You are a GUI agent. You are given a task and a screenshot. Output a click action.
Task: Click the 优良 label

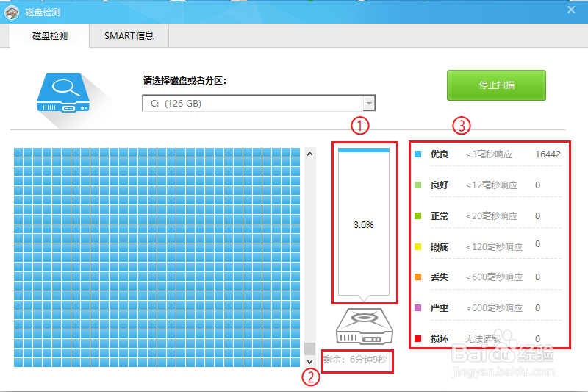(440, 154)
